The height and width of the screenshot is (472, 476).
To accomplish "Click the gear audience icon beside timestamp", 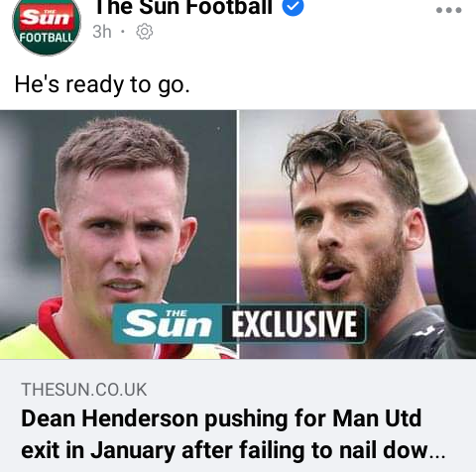I will coord(145,32).
